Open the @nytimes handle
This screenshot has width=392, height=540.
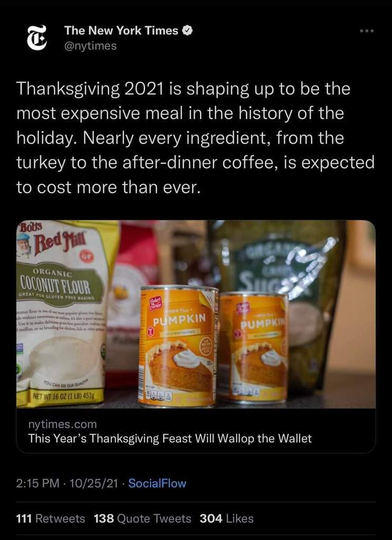coord(90,46)
